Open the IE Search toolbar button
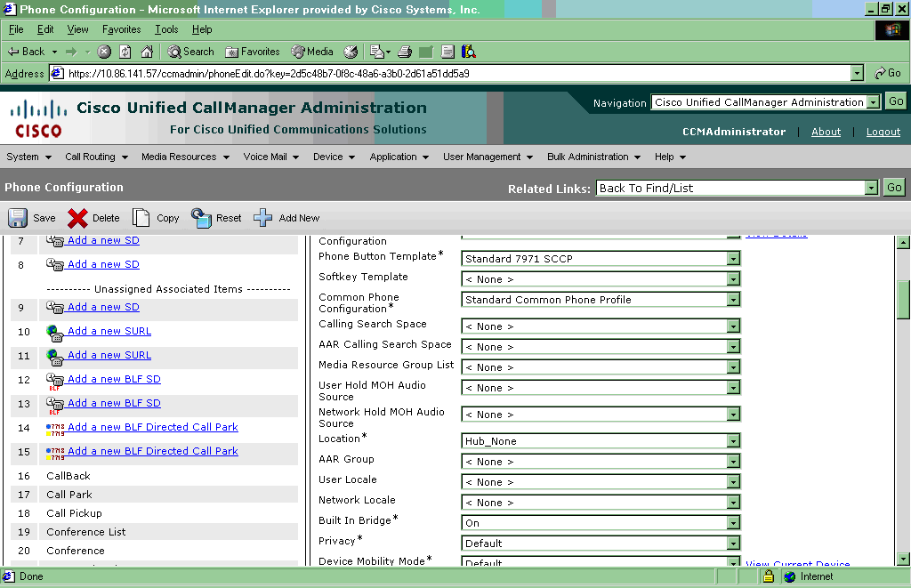 pos(190,52)
